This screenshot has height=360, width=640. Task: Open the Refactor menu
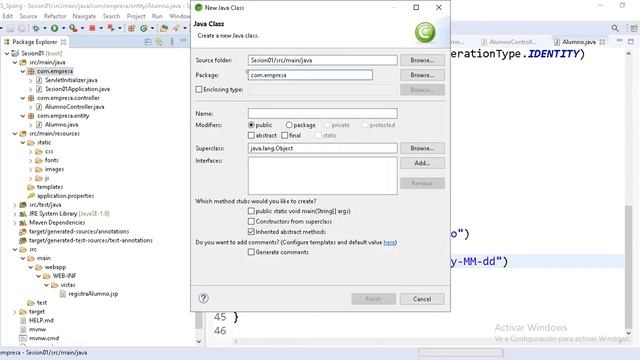55,16
